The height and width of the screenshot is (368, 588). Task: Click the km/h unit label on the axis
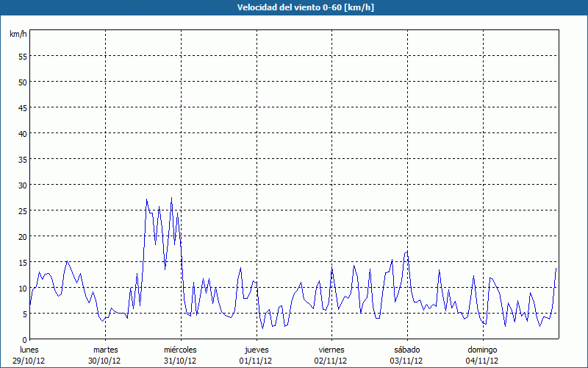coord(18,35)
